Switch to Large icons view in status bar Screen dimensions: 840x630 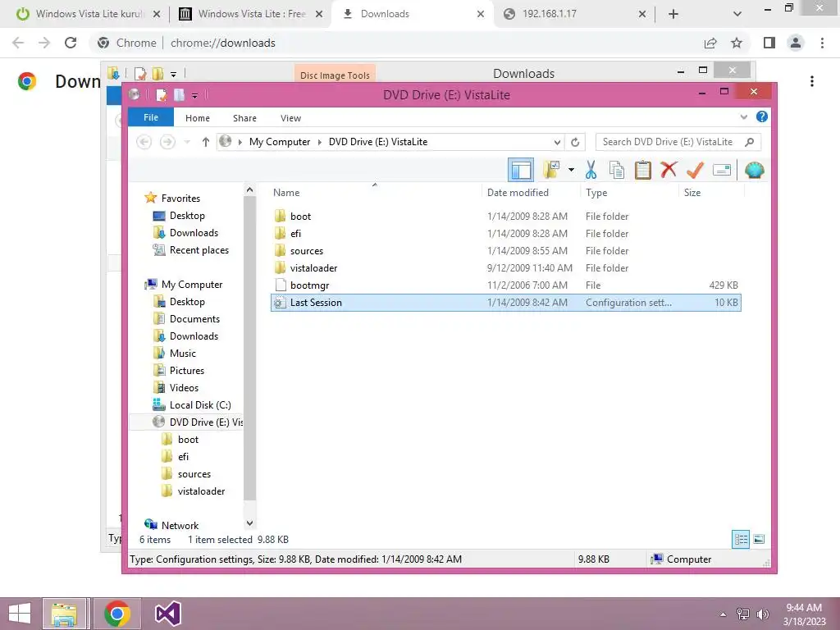[759, 540]
